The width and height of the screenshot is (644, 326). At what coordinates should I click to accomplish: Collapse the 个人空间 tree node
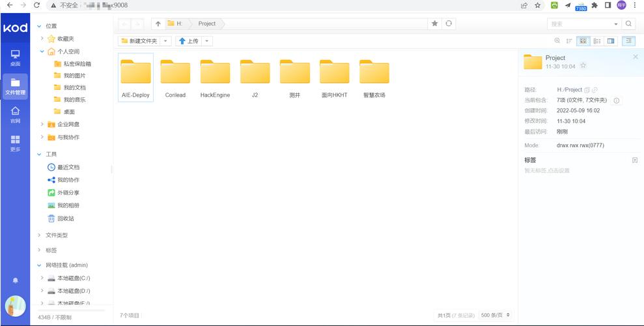(x=42, y=52)
